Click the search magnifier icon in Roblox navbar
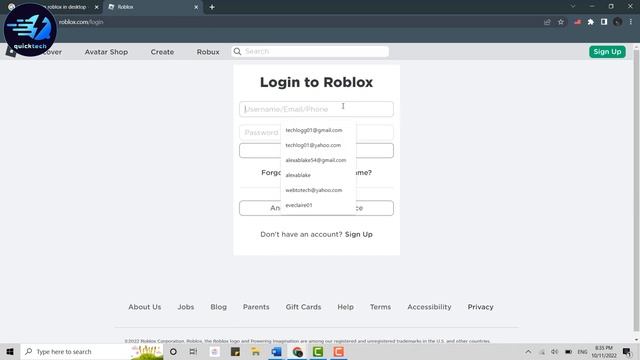Viewport: 640px width, 360px height. (237, 51)
